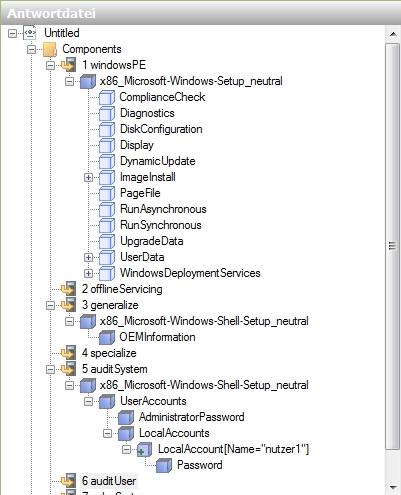Viewport: 401px width, 495px height.
Task: Collapse Shell-Setup component under 5 auditSystem
Action: 69,385
